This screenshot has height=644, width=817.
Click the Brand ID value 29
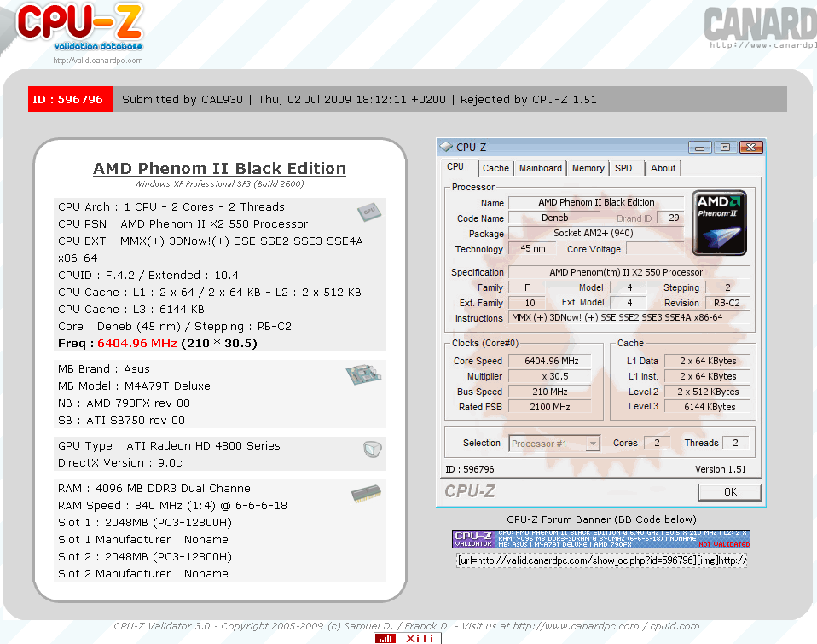671,218
